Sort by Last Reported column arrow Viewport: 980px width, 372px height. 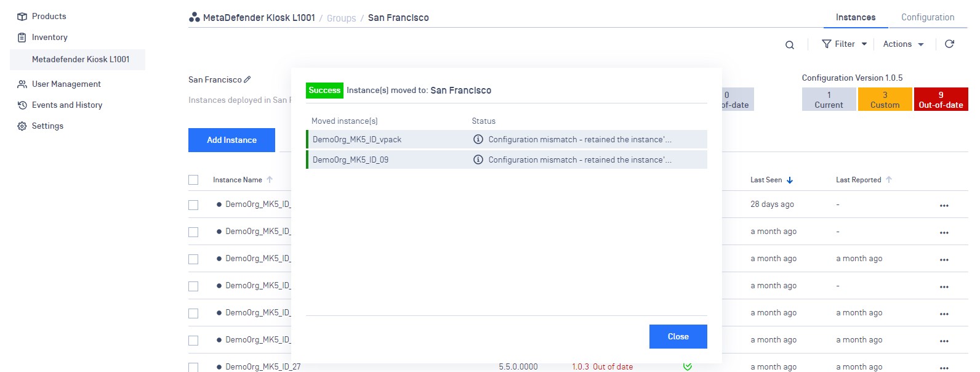889,180
